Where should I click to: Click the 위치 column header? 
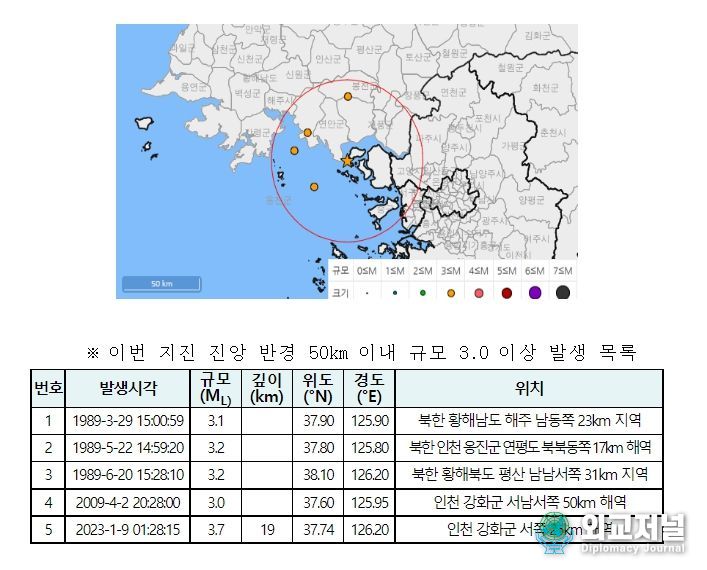coord(529,388)
